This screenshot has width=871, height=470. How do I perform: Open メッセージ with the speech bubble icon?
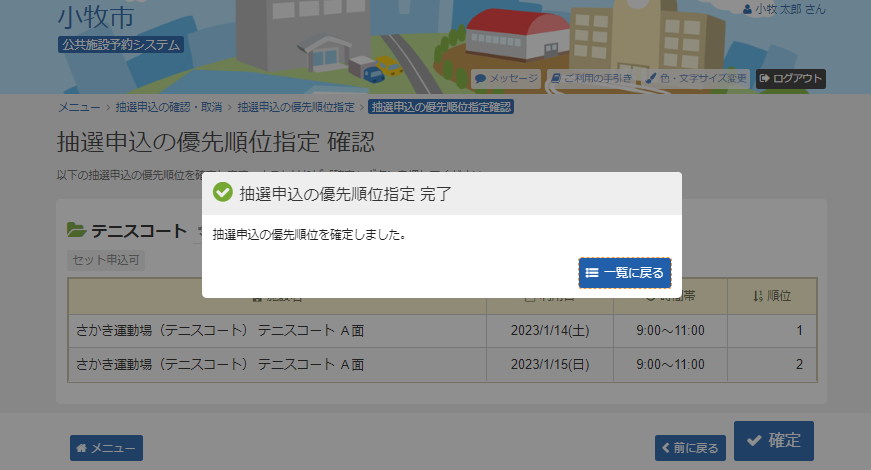pos(506,78)
